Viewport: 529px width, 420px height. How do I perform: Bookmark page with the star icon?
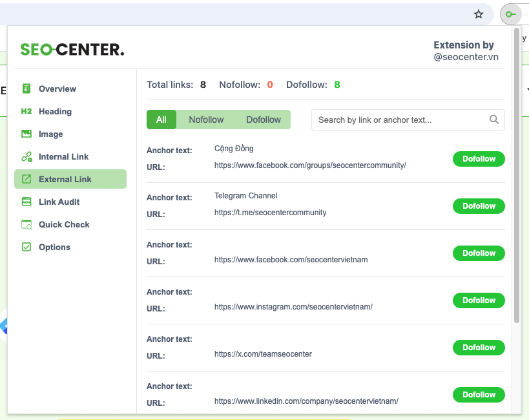pos(479,14)
